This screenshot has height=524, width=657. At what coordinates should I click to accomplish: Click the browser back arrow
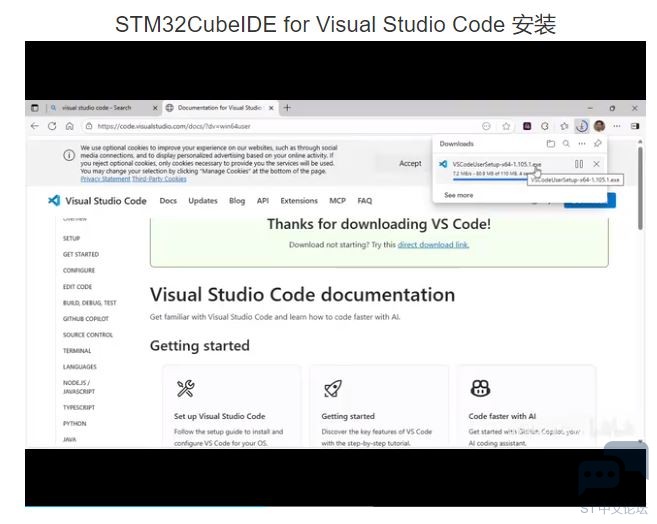tap(35, 126)
